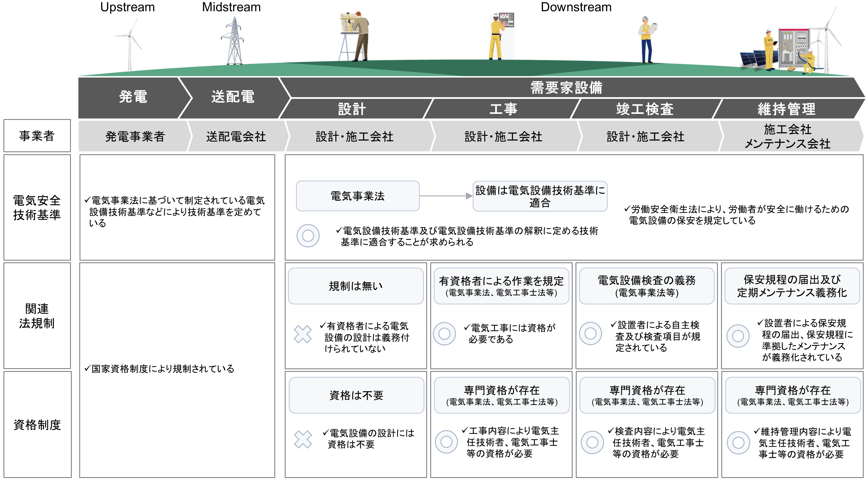The height and width of the screenshot is (480, 868).
Task: Click the 設備は電気設備技術基準に適合 box
Action: coord(539,196)
